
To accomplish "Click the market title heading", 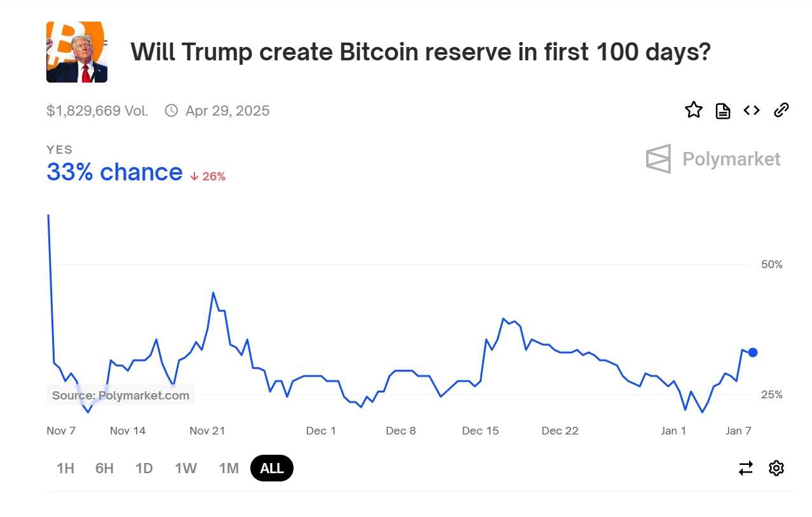I will [420, 52].
